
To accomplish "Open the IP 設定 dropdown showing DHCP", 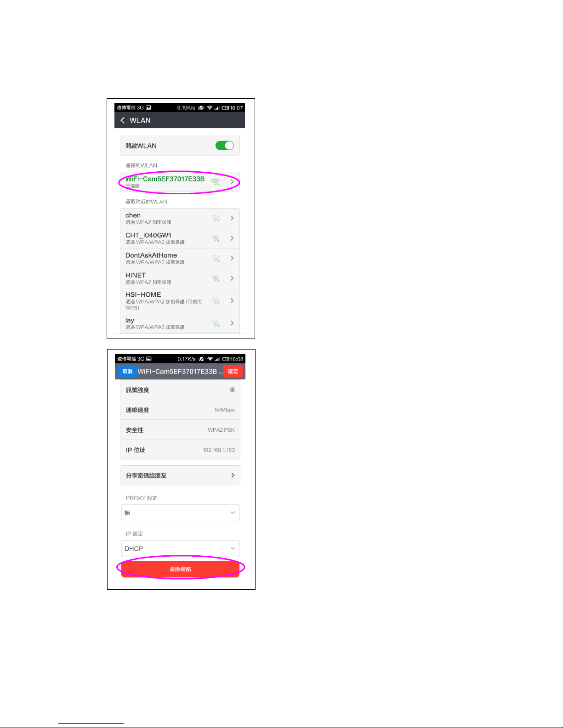I will [x=180, y=548].
